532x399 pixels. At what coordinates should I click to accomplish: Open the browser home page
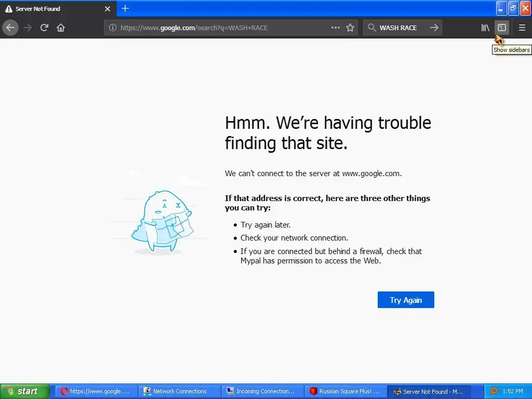[x=61, y=28]
